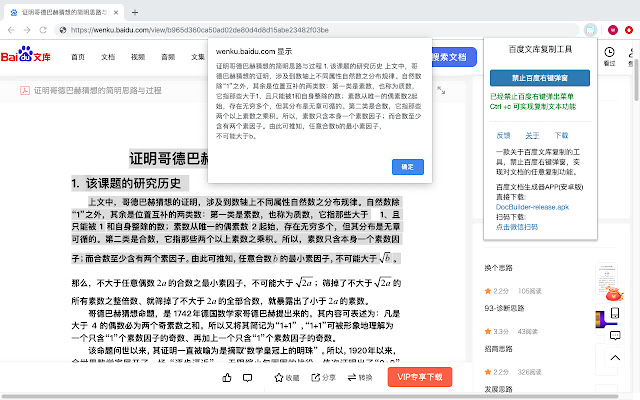Open the DocBuilder-release.apk link

532,206
